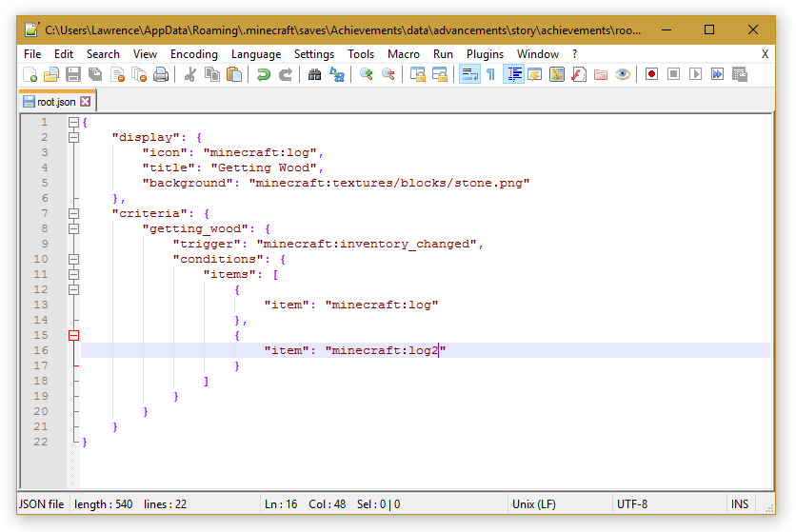Start macro recording with the red dot icon
Viewport: 796px width, 532px height.
652,74
